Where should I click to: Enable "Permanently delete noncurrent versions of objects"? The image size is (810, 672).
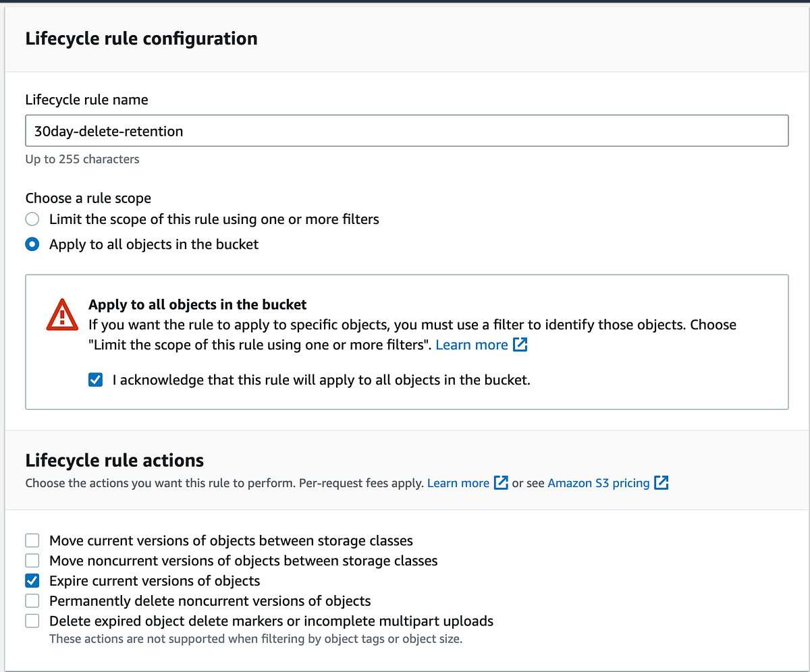tap(32, 600)
